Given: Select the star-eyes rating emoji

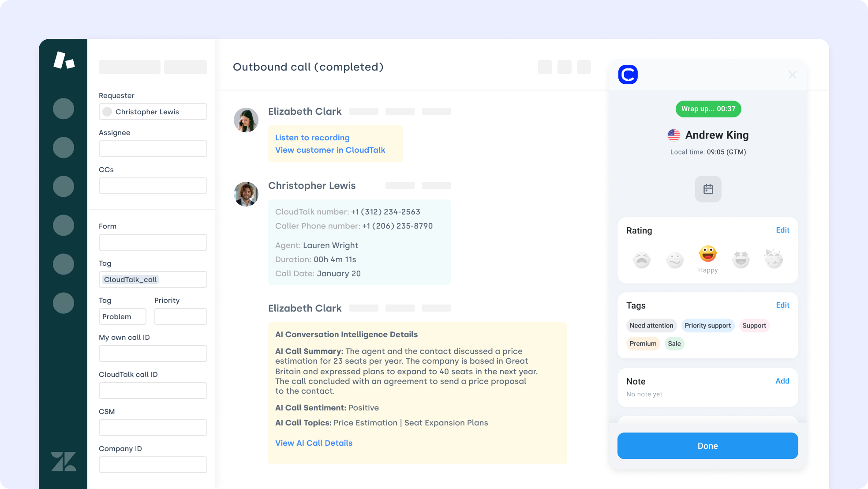Looking at the screenshot, I should click(741, 260).
